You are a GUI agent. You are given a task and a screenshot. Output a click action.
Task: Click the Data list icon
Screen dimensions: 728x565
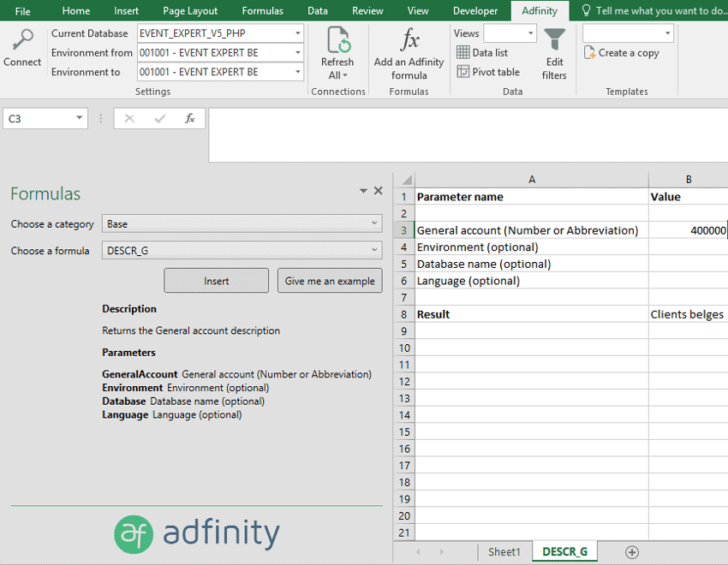pyautogui.click(x=463, y=53)
